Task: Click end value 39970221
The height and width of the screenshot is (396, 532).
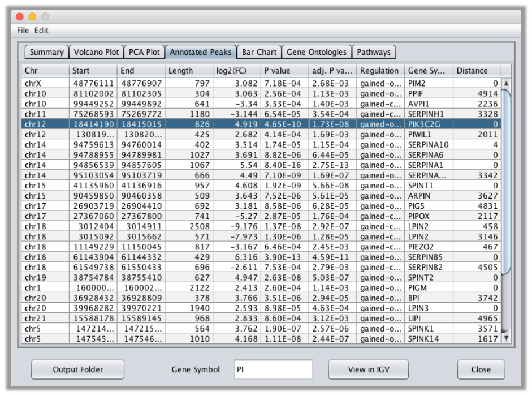Action: pyautogui.click(x=141, y=308)
